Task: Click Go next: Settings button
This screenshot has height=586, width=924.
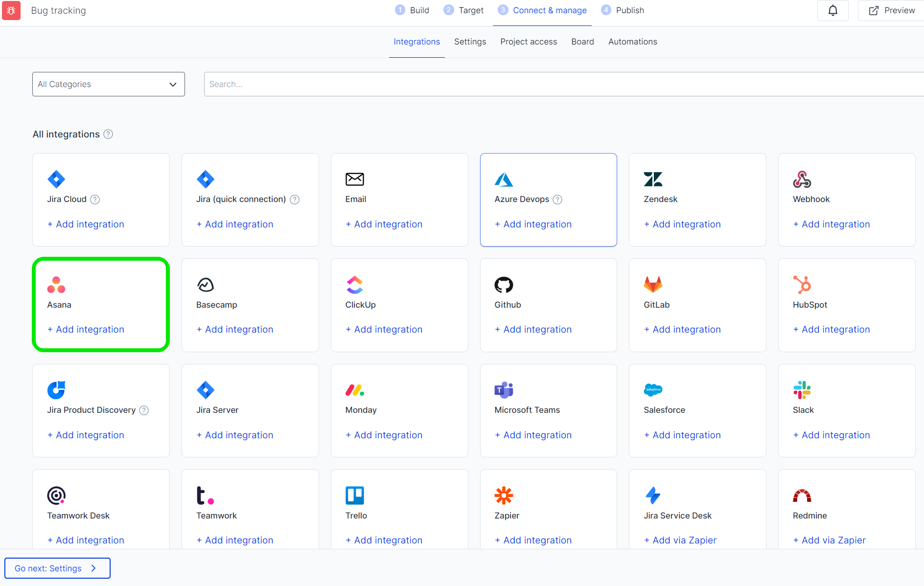Action: [57, 568]
